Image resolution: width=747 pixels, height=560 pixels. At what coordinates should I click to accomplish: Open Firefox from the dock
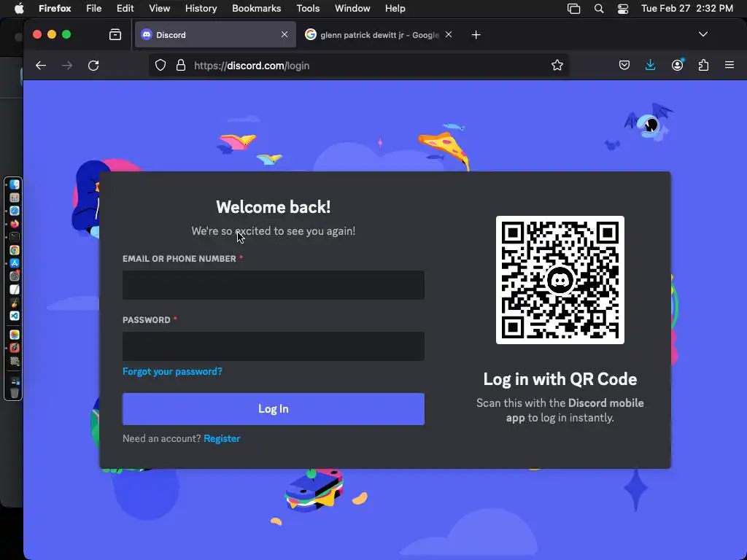[15, 224]
